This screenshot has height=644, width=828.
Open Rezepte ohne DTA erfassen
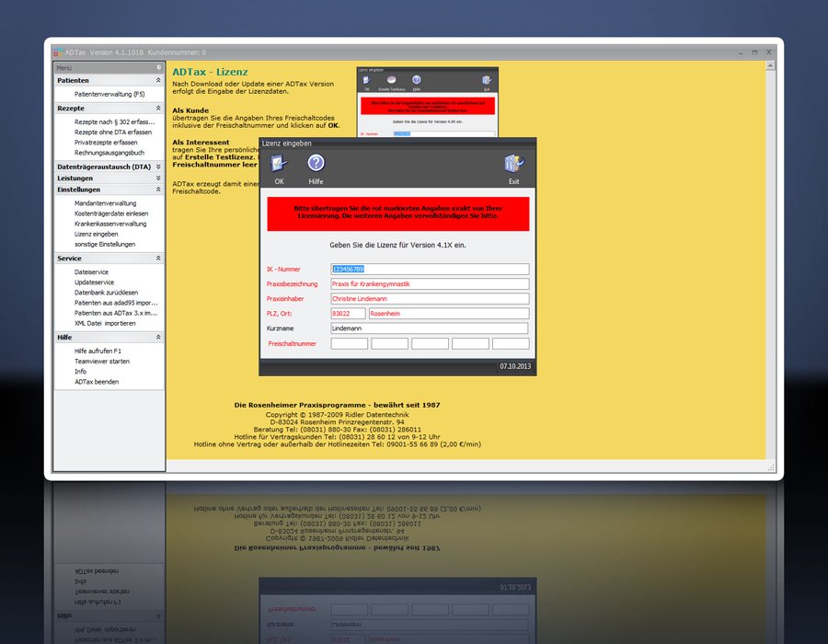click(x=113, y=132)
